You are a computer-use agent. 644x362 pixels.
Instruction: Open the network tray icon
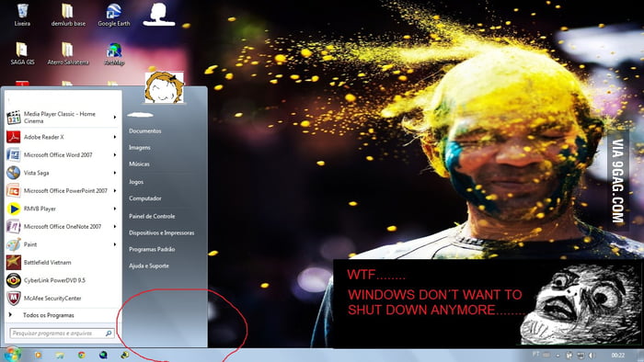coord(581,355)
